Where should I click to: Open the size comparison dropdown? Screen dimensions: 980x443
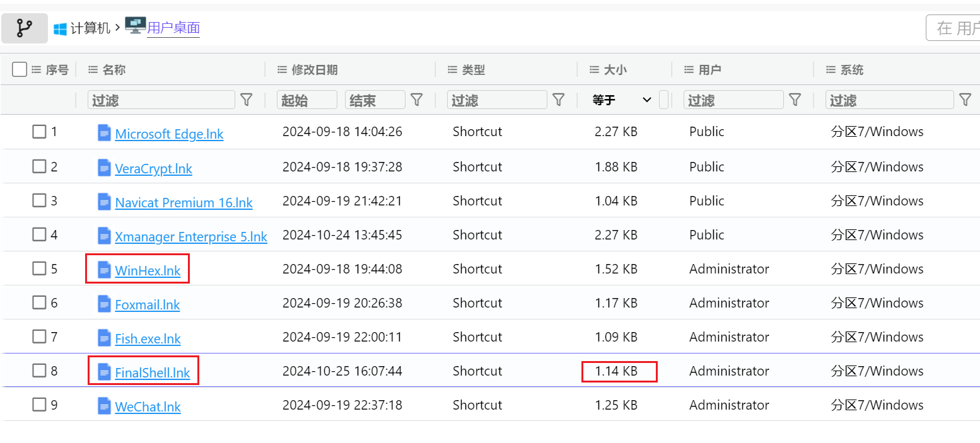(622, 100)
